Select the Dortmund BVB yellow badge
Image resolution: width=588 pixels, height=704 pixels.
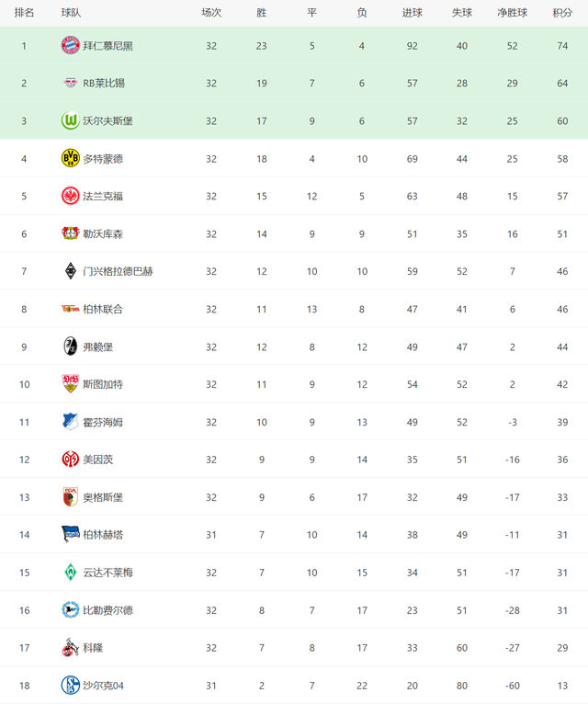tap(71, 158)
